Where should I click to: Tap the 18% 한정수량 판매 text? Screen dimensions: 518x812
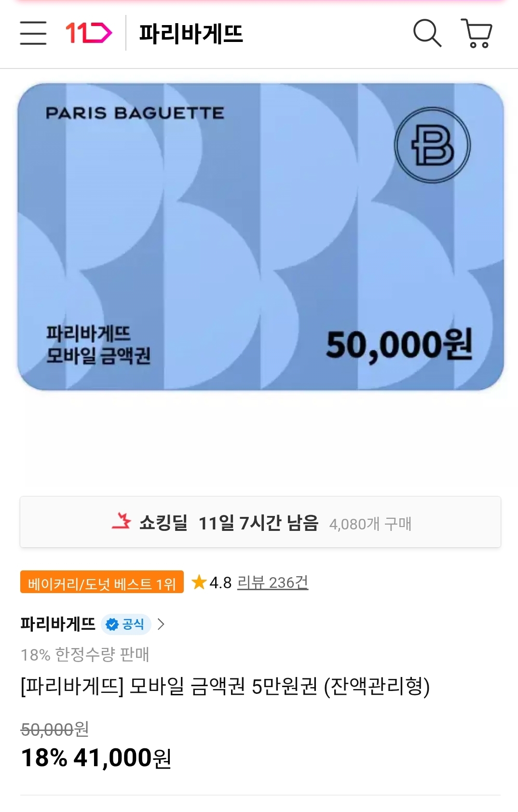(85, 654)
